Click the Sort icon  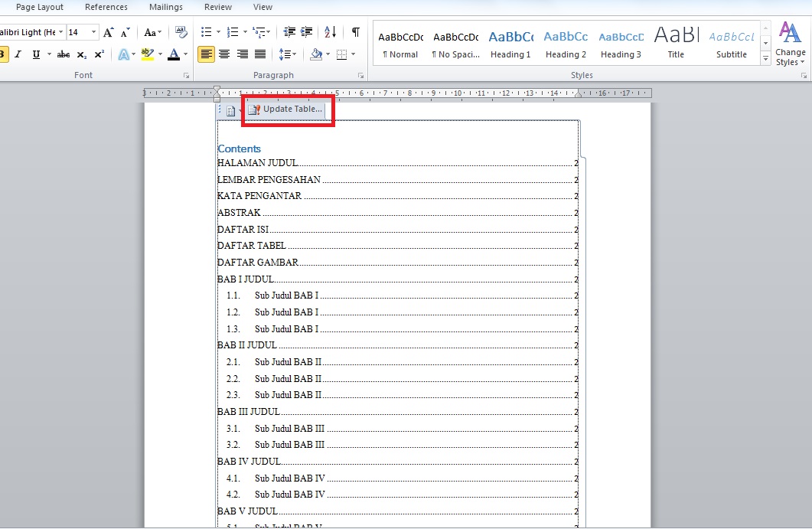click(x=330, y=32)
